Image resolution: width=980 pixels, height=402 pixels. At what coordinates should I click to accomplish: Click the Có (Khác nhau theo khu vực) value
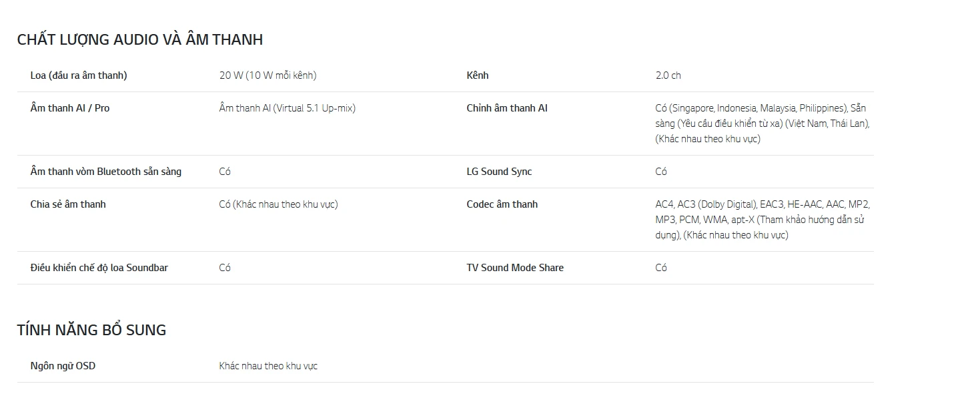pyautogui.click(x=279, y=204)
